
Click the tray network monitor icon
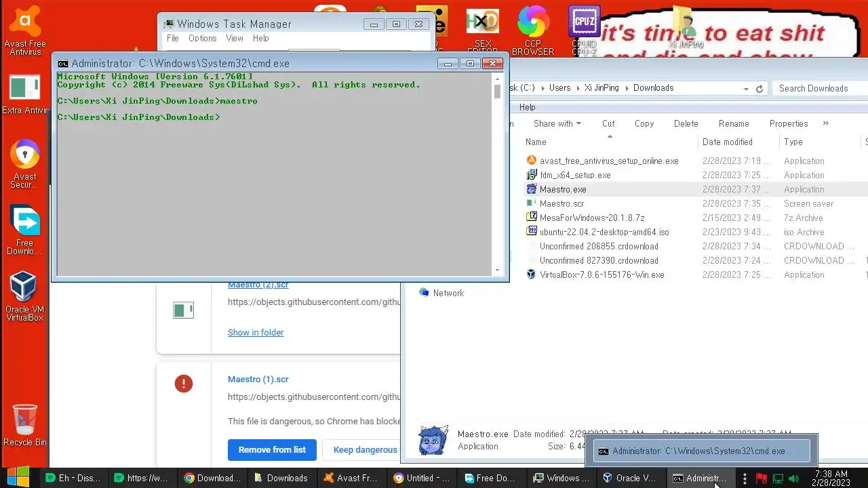pos(778,479)
